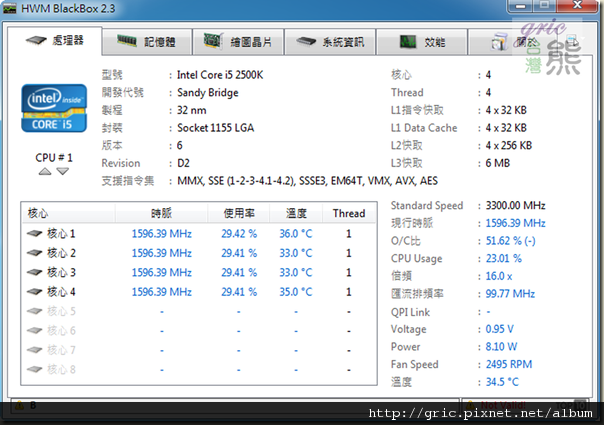Select the 核心 3 row label
The image size is (604, 425).
point(61,272)
